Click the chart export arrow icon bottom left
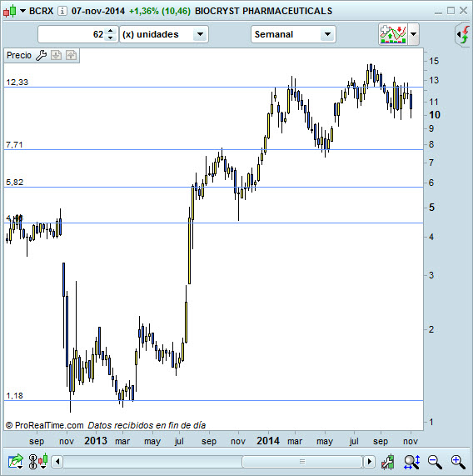Viewport: 473px width, 476px height. (x=16, y=462)
